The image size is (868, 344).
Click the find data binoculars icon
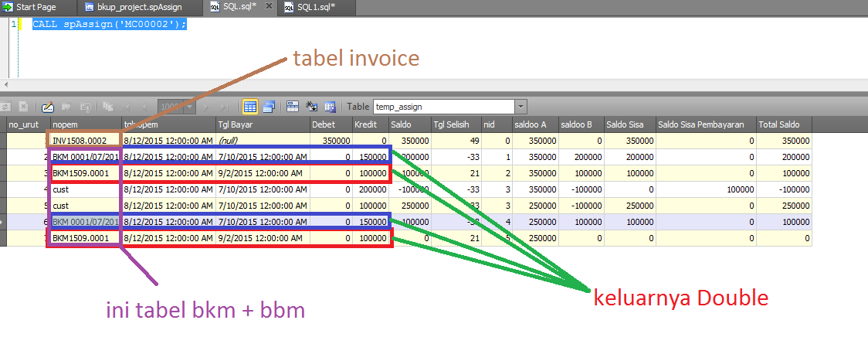pos(312,107)
